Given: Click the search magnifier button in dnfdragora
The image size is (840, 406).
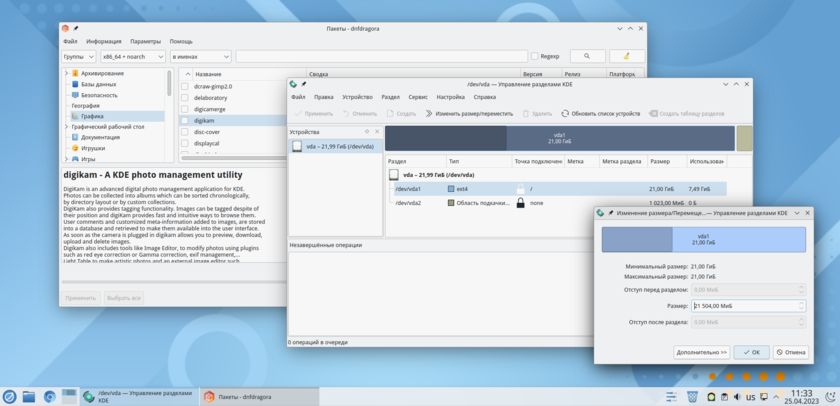Looking at the screenshot, I should click(587, 57).
